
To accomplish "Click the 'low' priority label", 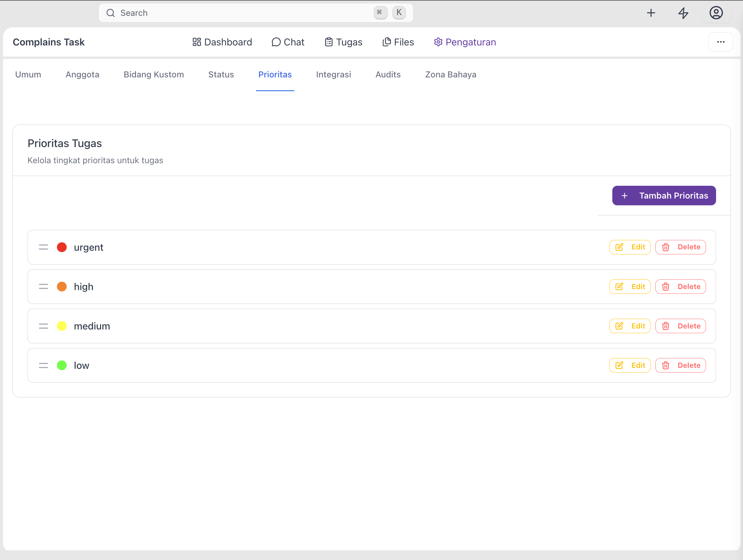I will pos(82,365).
